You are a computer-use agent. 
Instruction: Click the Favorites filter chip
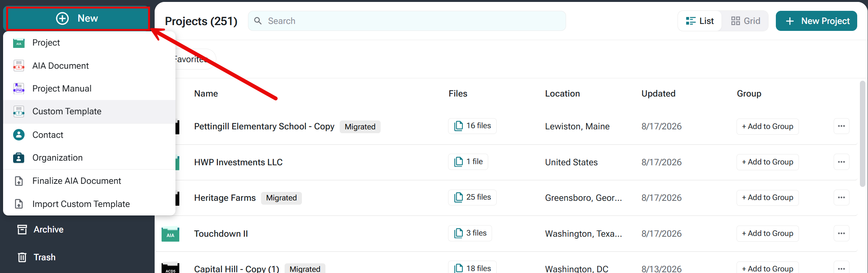click(195, 59)
